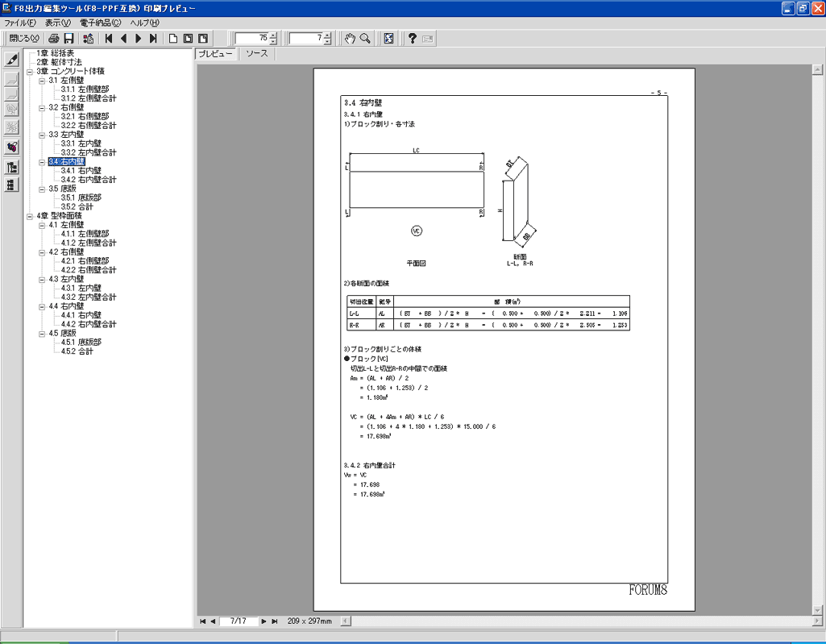The height and width of the screenshot is (644, 826).
Task: Collapse the 3.2 右側壁 node under 3章
Action: click(x=42, y=108)
